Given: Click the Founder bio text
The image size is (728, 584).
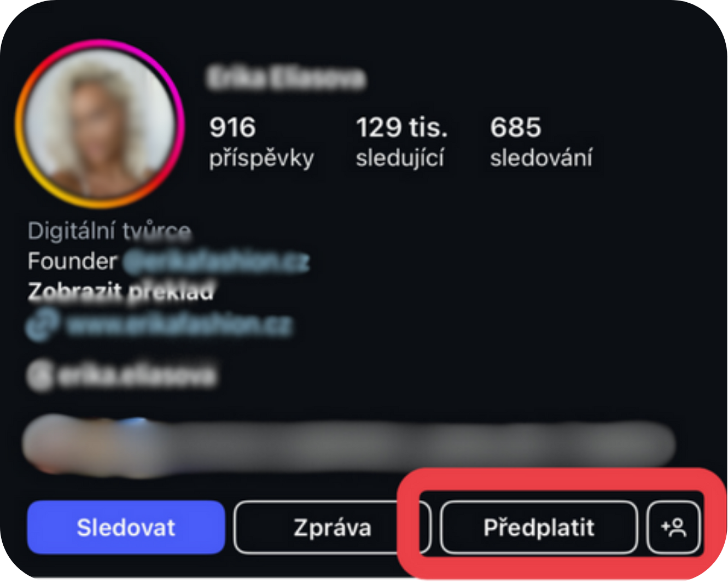Looking at the screenshot, I should click(x=72, y=261).
